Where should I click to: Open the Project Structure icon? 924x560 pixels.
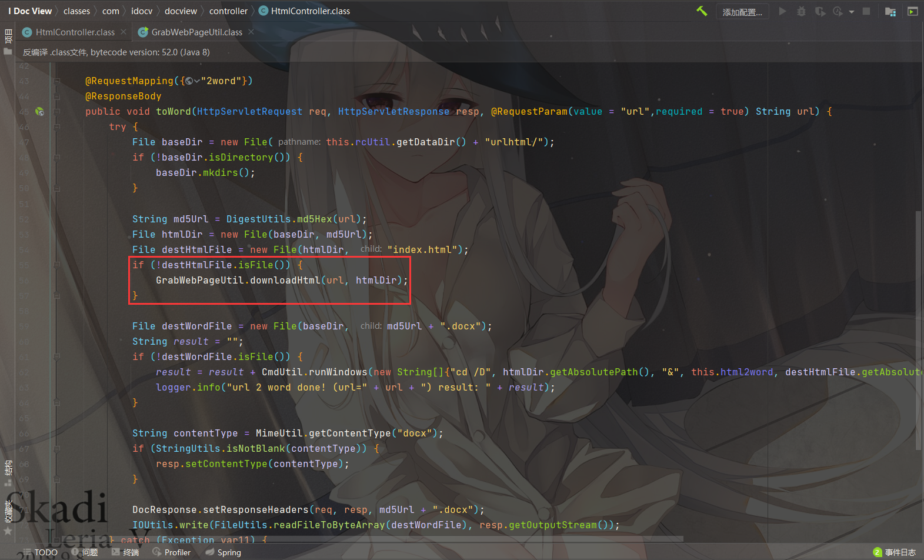[890, 11]
